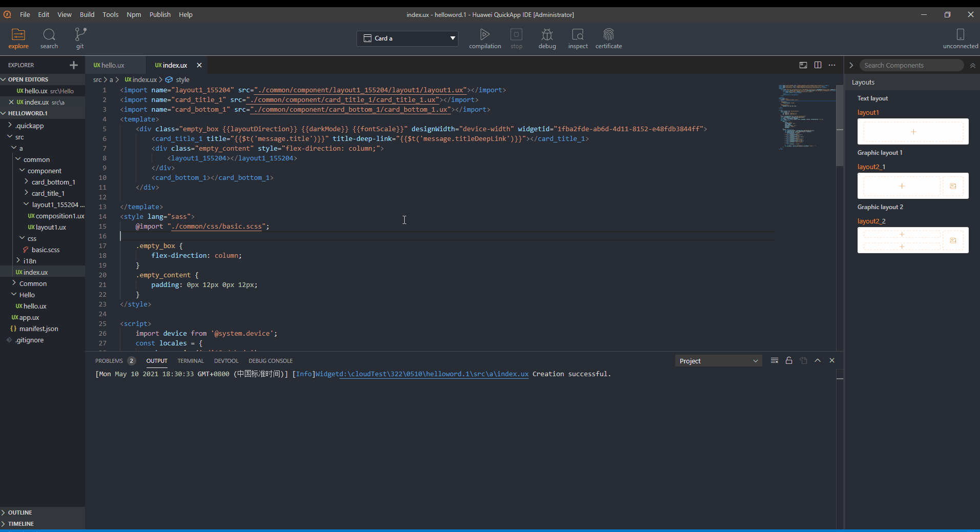
Task: Open the search tool icon
Action: (x=49, y=35)
